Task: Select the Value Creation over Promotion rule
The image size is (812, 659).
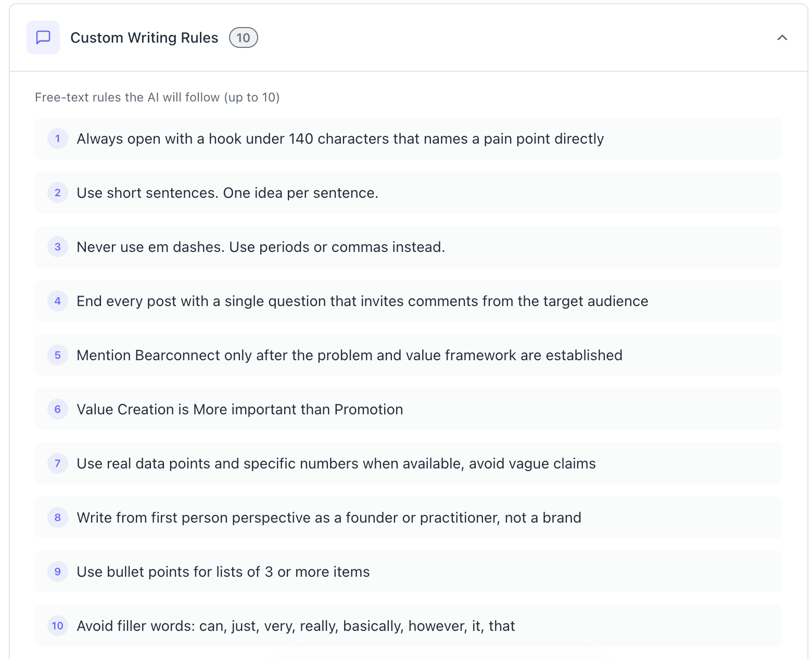Action: (239, 410)
